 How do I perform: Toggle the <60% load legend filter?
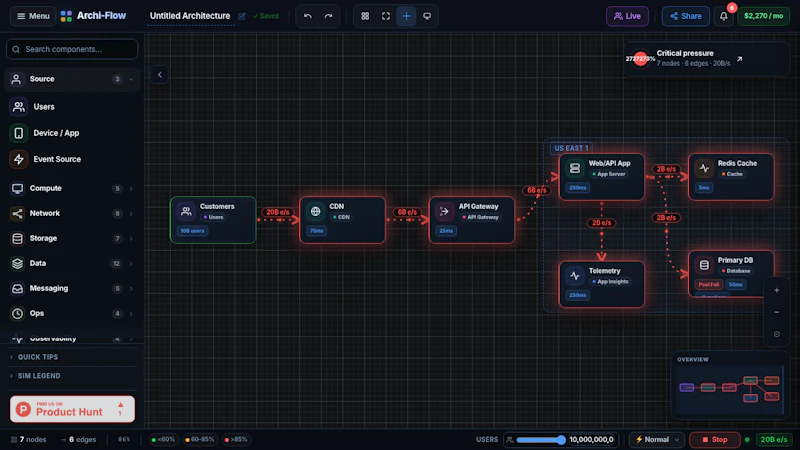[x=163, y=439]
